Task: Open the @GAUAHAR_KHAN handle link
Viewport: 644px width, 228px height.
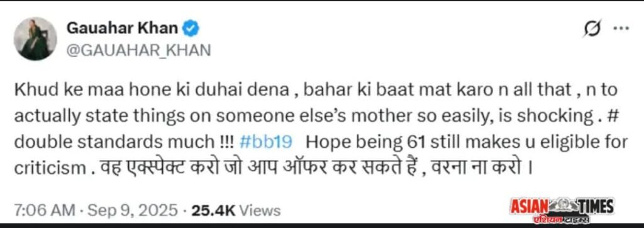Action: pos(138,50)
